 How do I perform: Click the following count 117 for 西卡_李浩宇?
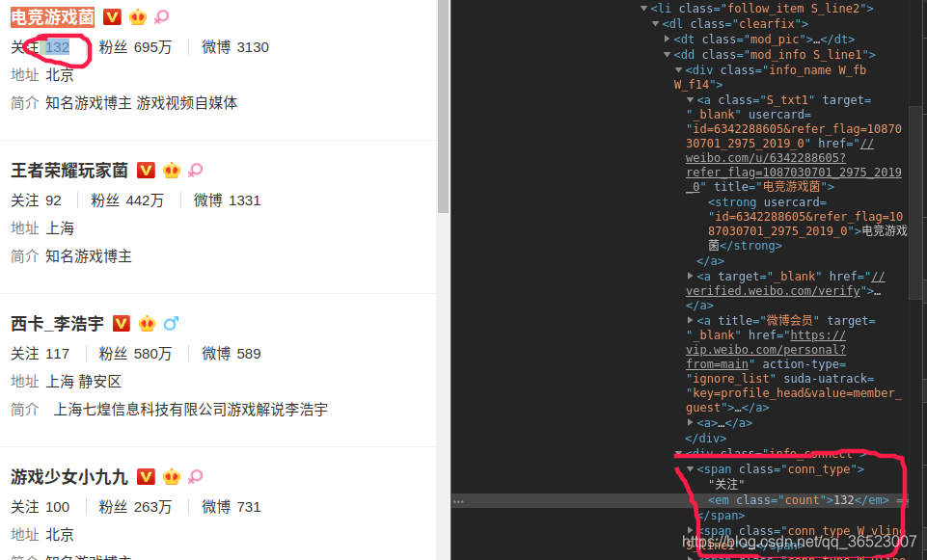[x=57, y=354]
